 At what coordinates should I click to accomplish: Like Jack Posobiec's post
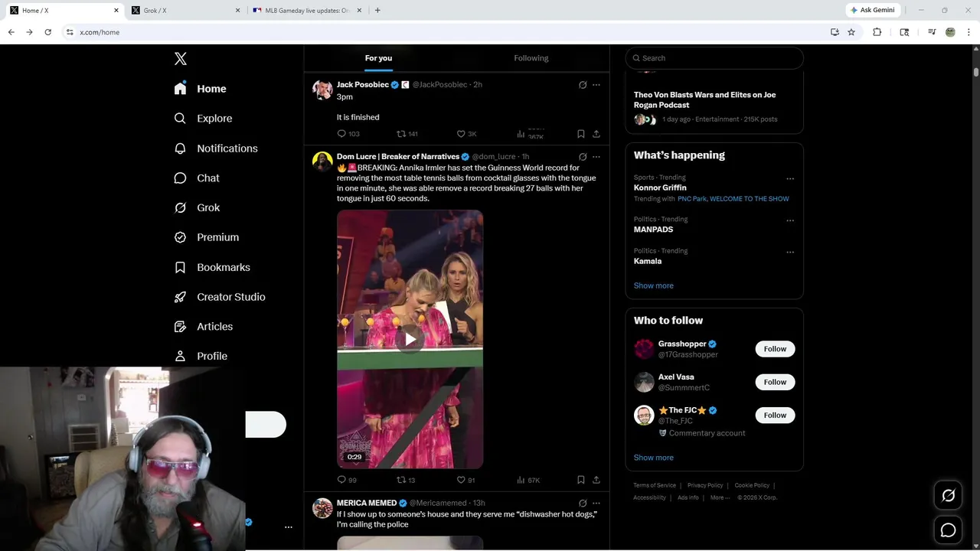point(466,134)
